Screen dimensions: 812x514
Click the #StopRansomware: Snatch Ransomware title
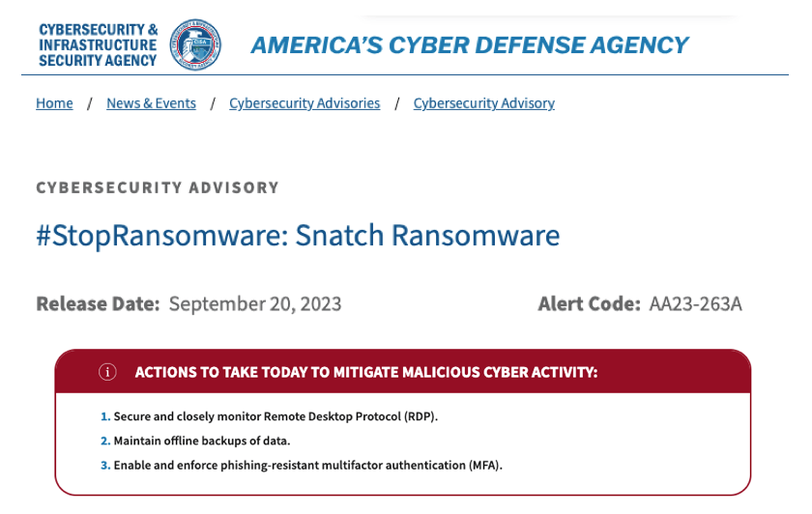click(298, 237)
